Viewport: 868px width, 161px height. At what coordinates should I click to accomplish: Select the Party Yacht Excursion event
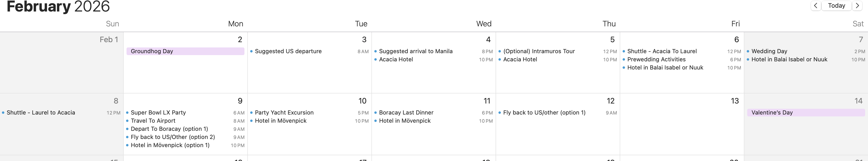309,113
